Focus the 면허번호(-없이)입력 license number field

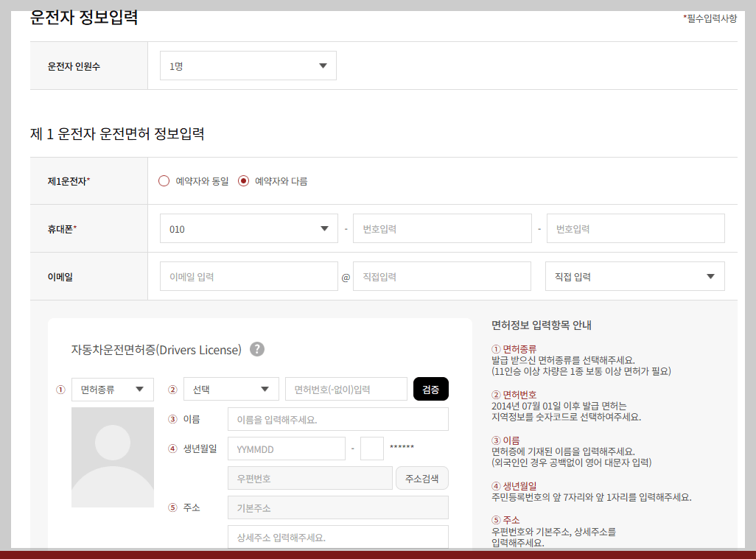tap(346, 390)
